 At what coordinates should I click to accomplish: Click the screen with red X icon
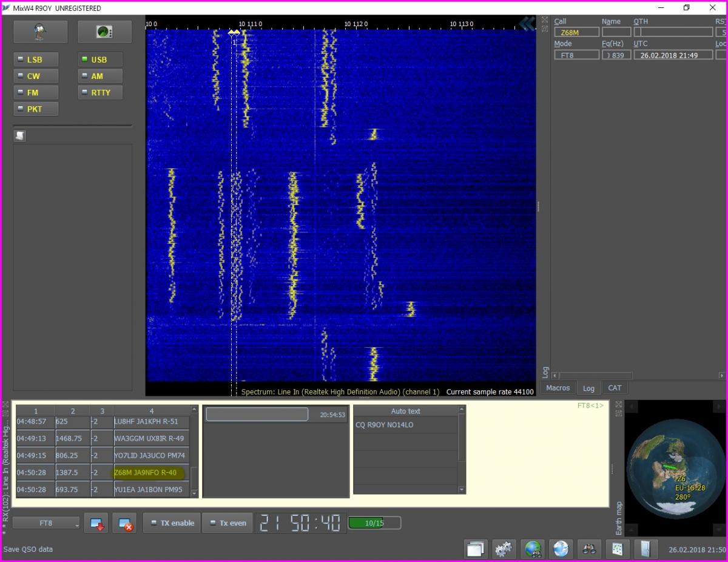[125, 523]
